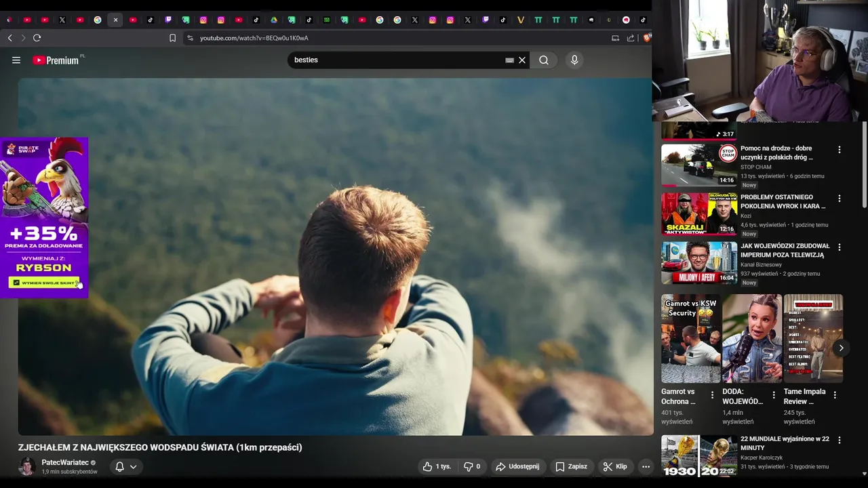Open options menu for 'JAK WOJEWÓDZKI ZBUDOWAŁ IMPERIUM'
The width and height of the screenshot is (868, 488).
(840, 247)
